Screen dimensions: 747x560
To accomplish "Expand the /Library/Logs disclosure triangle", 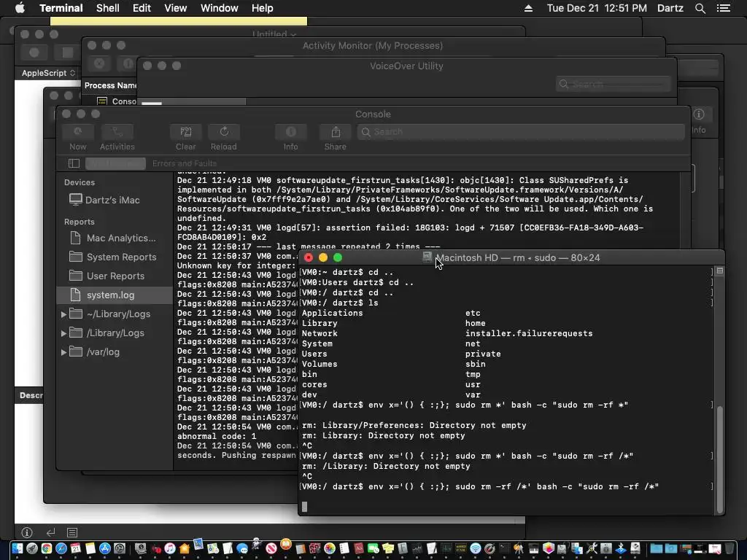I will [63, 333].
